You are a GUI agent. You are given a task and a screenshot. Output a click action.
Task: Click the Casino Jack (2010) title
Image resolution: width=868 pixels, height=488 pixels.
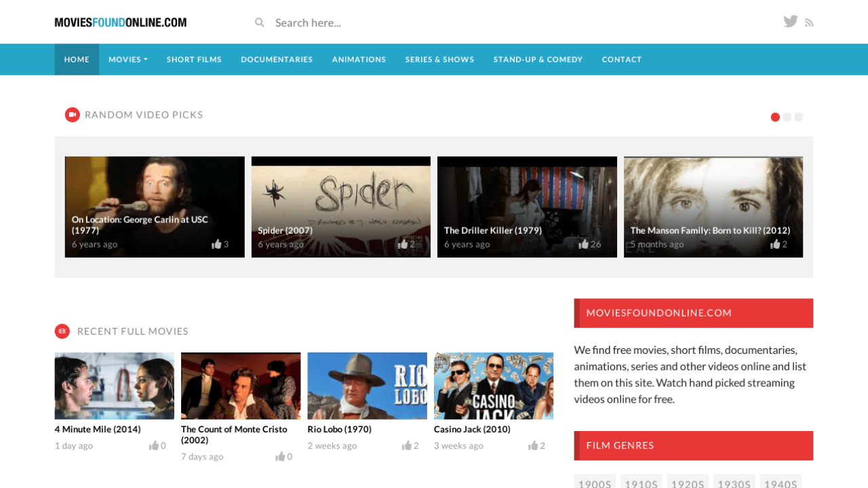click(x=473, y=429)
